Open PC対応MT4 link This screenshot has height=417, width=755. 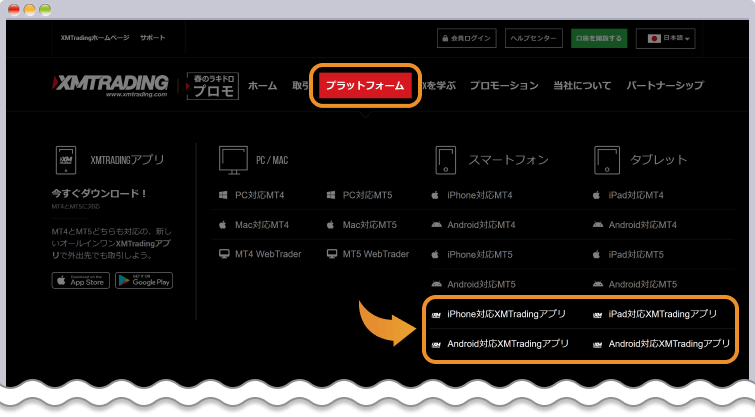[260, 195]
